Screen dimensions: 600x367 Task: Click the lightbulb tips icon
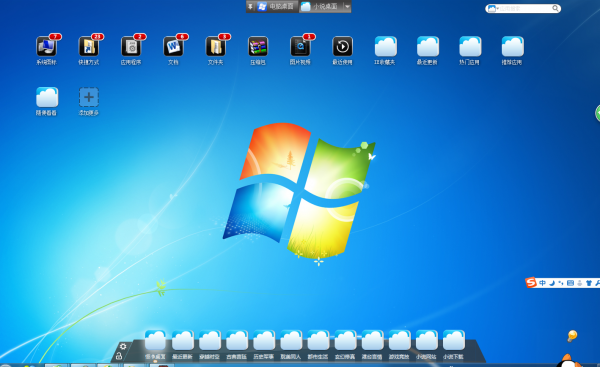click(x=572, y=336)
